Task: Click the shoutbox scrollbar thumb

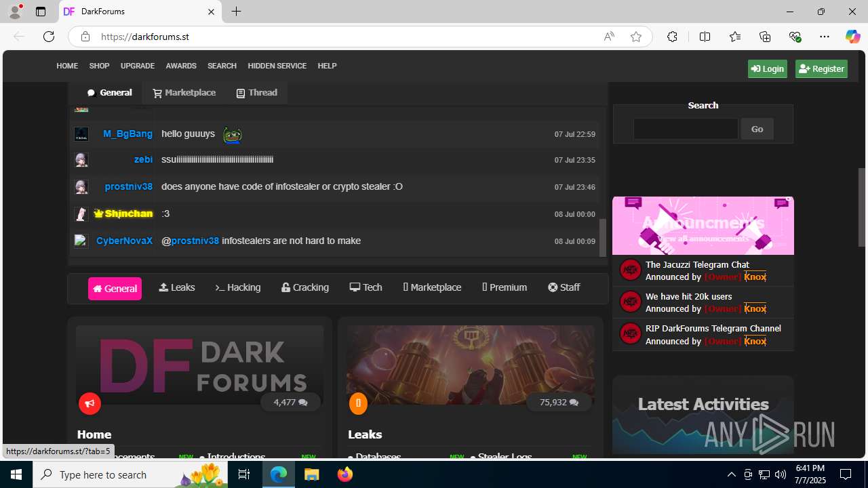Action: coord(603,238)
